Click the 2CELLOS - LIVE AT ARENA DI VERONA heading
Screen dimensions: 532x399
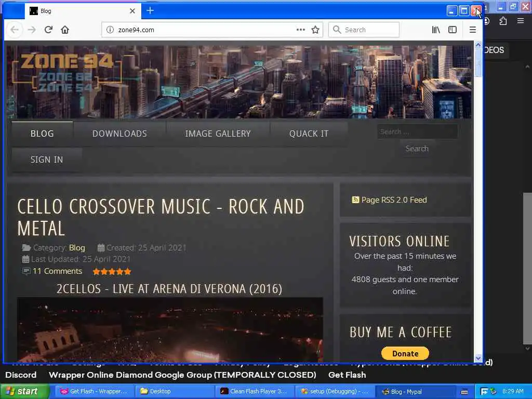coord(169,289)
